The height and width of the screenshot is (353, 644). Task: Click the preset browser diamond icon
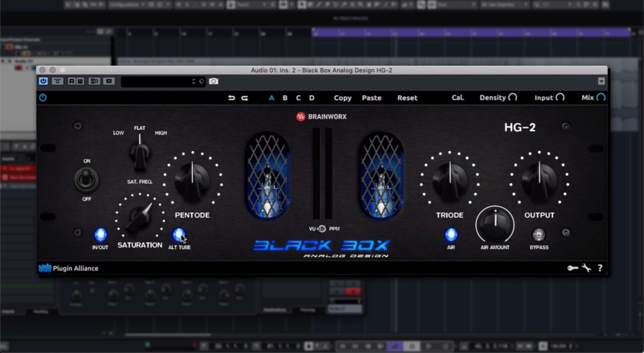point(202,82)
